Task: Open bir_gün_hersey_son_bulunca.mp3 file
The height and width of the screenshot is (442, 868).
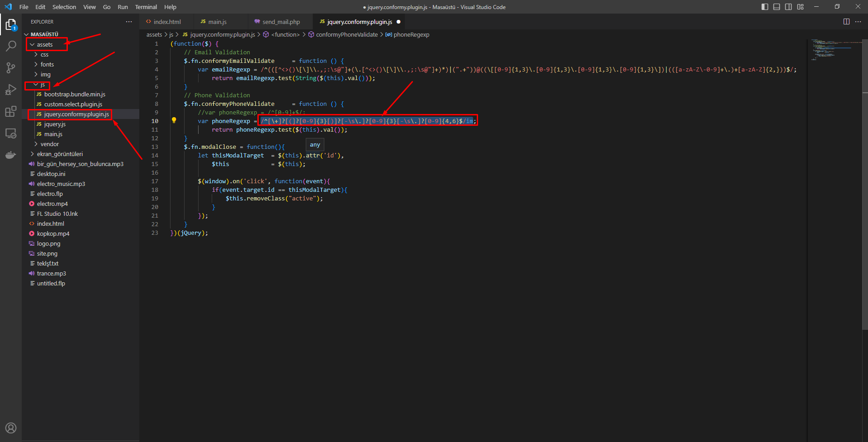Action: click(x=80, y=164)
